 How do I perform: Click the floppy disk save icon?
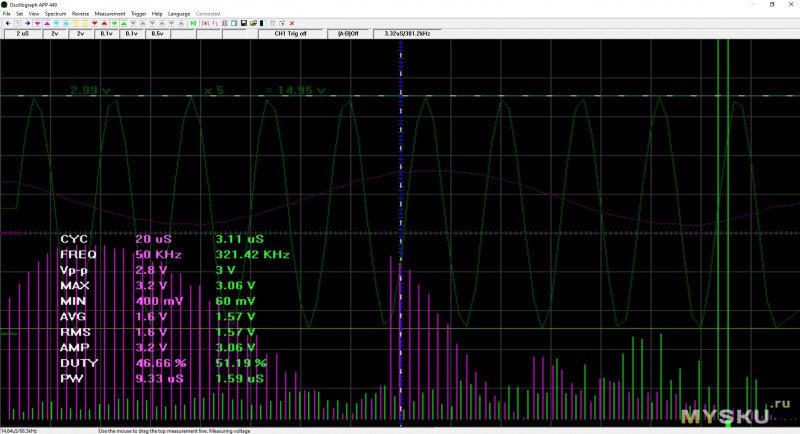click(243, 23)
